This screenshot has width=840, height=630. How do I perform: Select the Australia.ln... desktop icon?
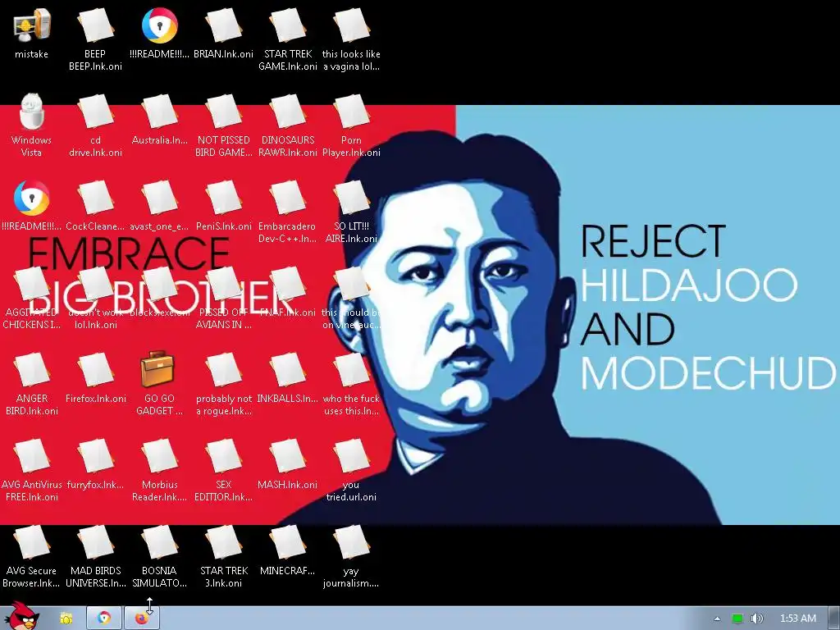click(160, 112)
